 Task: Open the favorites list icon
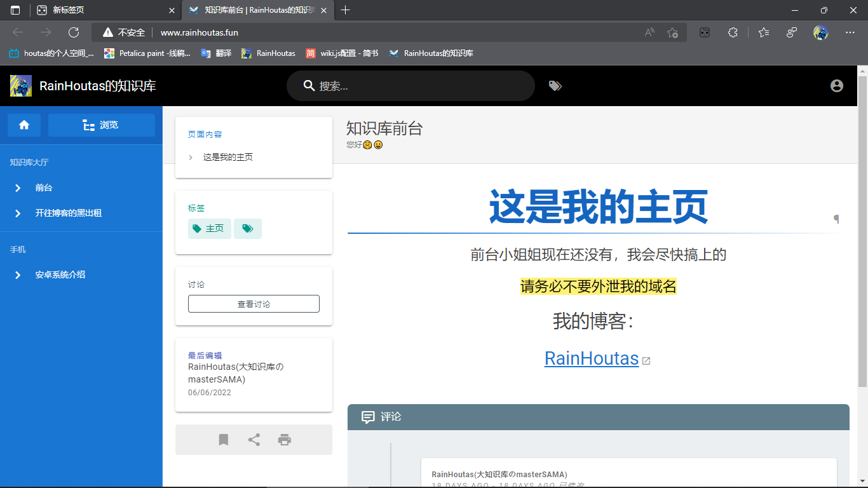[x=764, y=32]
